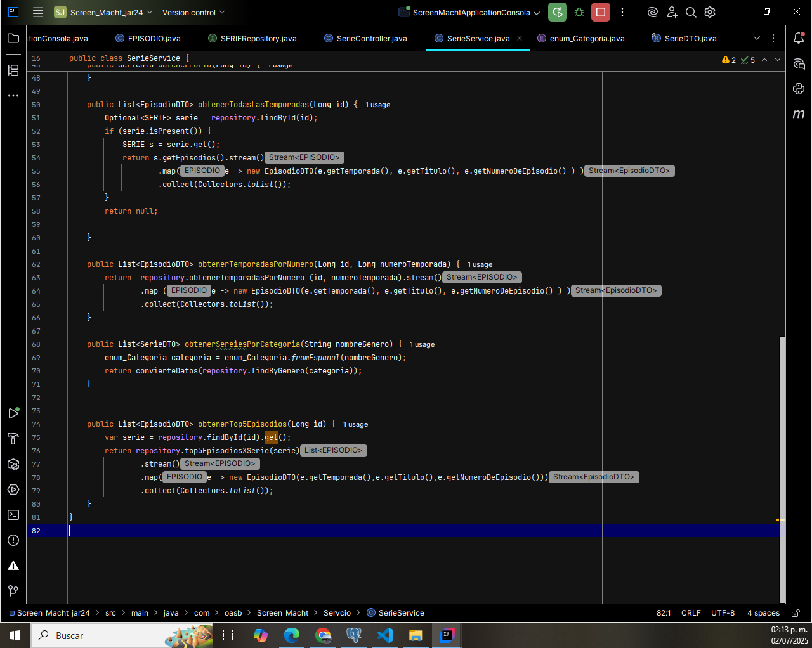Go to next highlighted error
812x648 pixels.
778,60
